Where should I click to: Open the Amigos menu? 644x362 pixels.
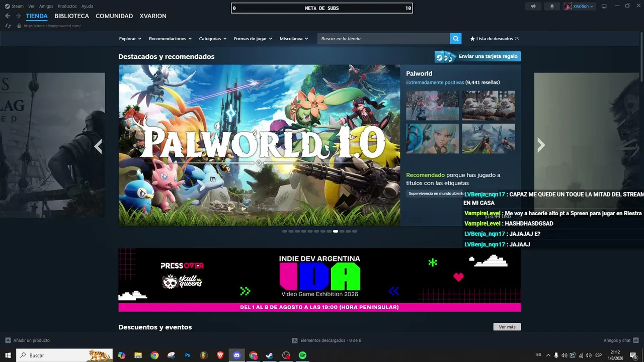[46, 7]
